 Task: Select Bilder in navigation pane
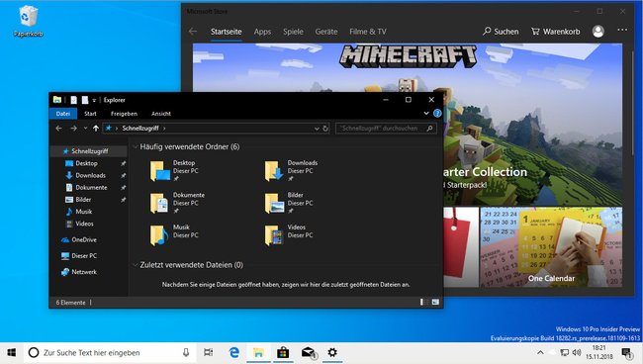click(x=83, y=200)
